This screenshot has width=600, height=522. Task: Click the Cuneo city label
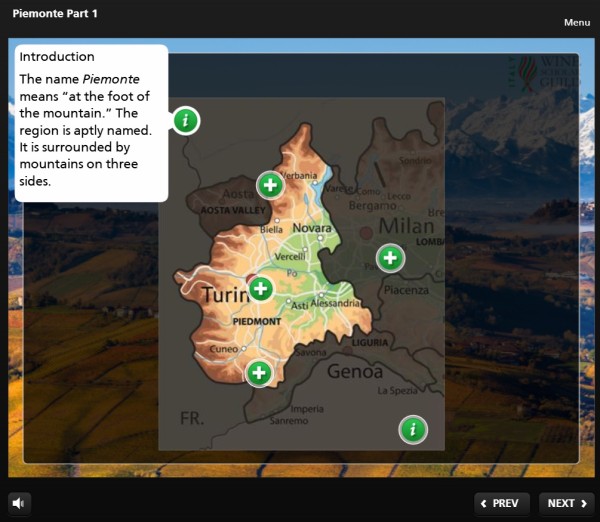[x=224, y=349]
